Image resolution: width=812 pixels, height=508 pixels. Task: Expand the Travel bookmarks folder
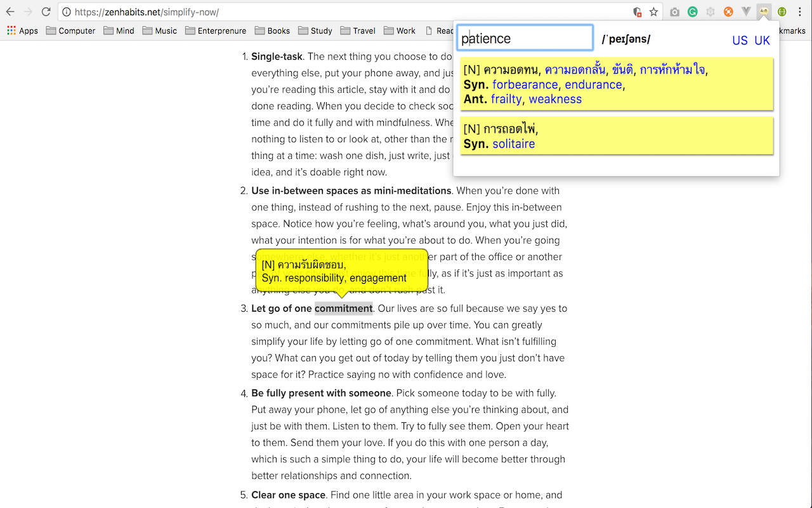point(358,30)
